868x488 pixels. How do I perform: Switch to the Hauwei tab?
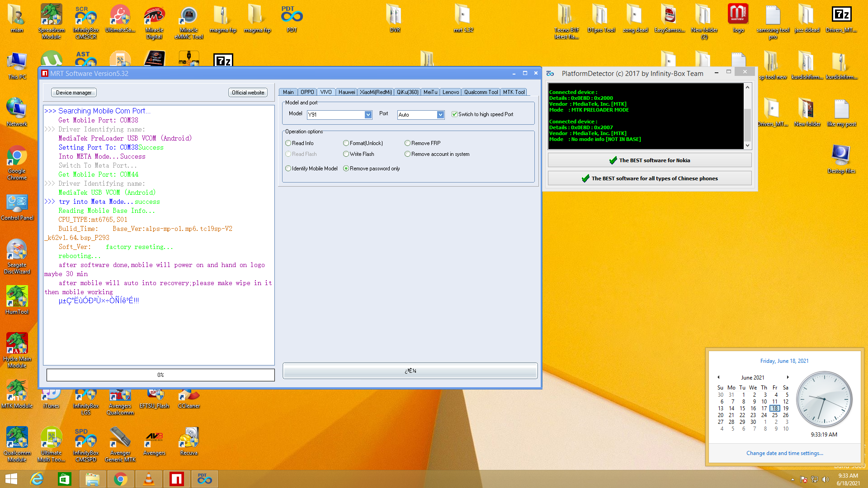click(x=347, y=92)
